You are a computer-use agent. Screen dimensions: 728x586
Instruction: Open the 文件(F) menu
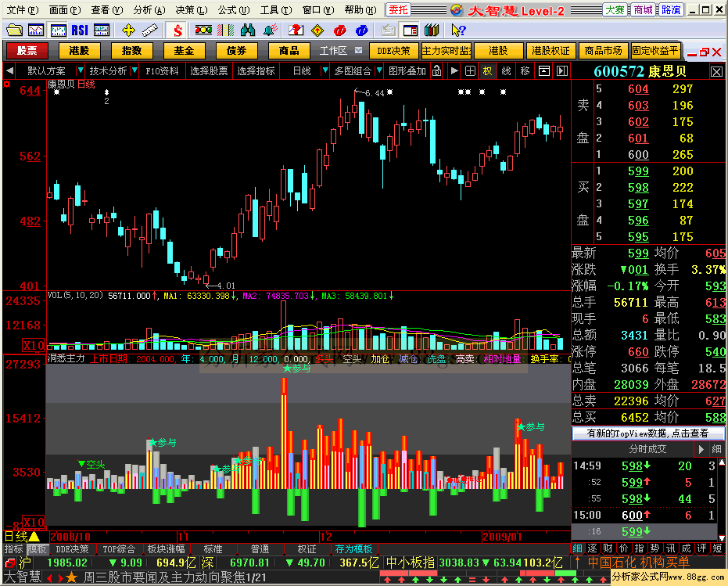point(23,9)
